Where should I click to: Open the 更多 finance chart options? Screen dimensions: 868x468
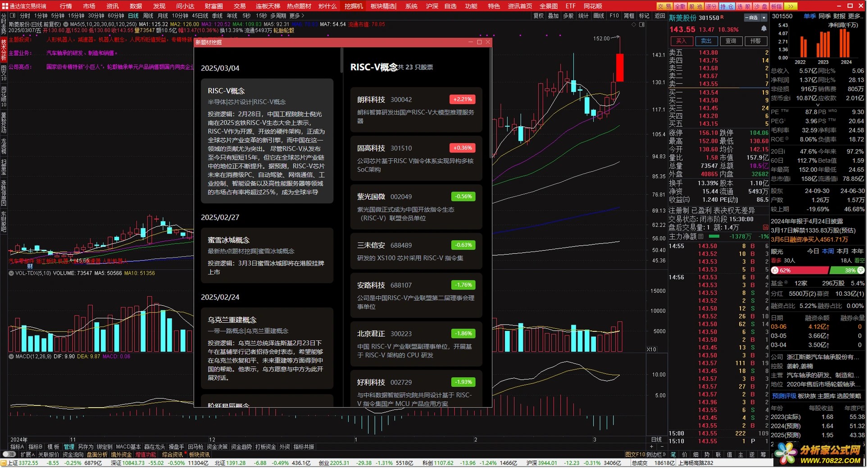856,16
